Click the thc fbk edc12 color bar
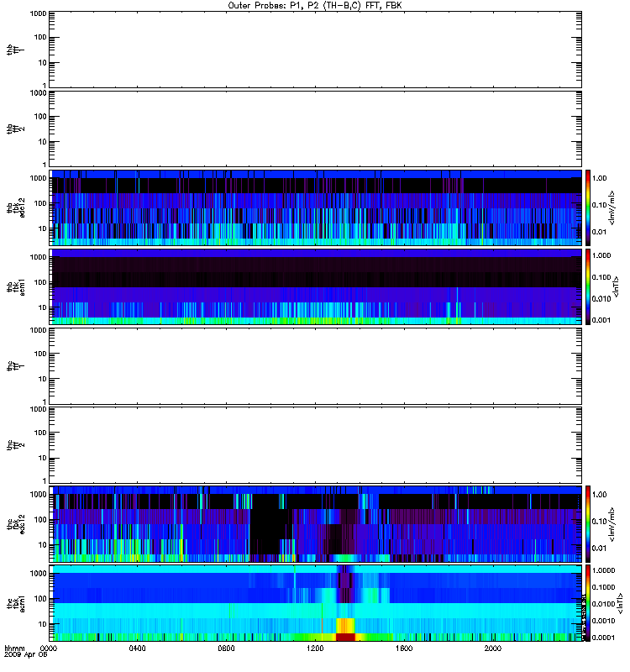Image resolution: width=630 pixels, height=672 pixels. point(588,524)
